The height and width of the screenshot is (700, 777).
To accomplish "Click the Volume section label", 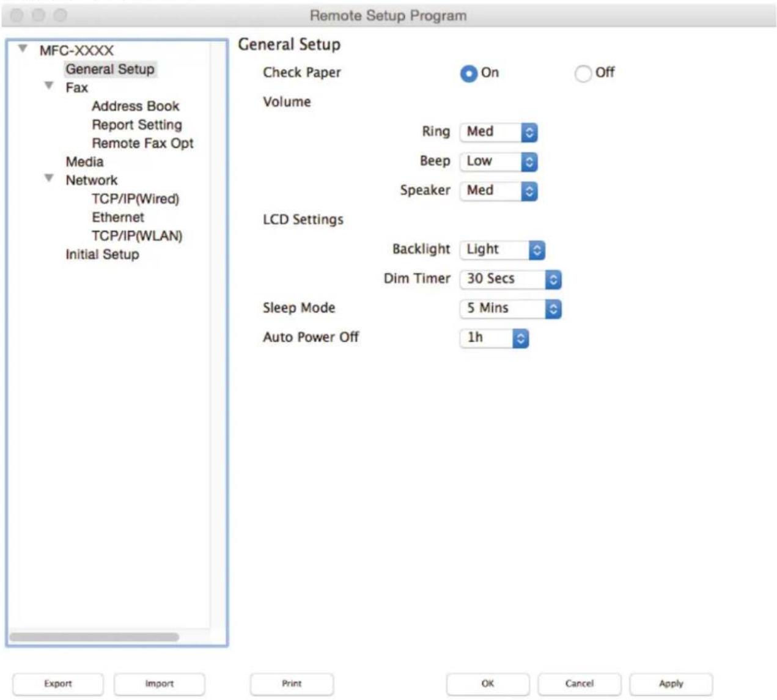I will click(287, 102).
